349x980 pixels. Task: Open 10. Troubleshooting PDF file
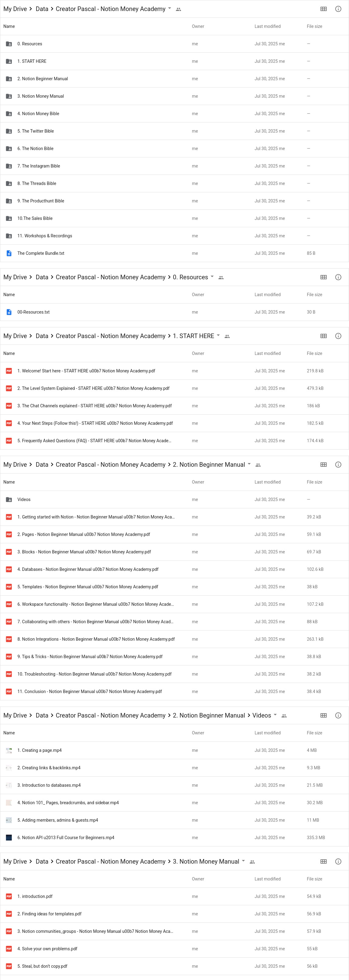[x=94, y=674]
